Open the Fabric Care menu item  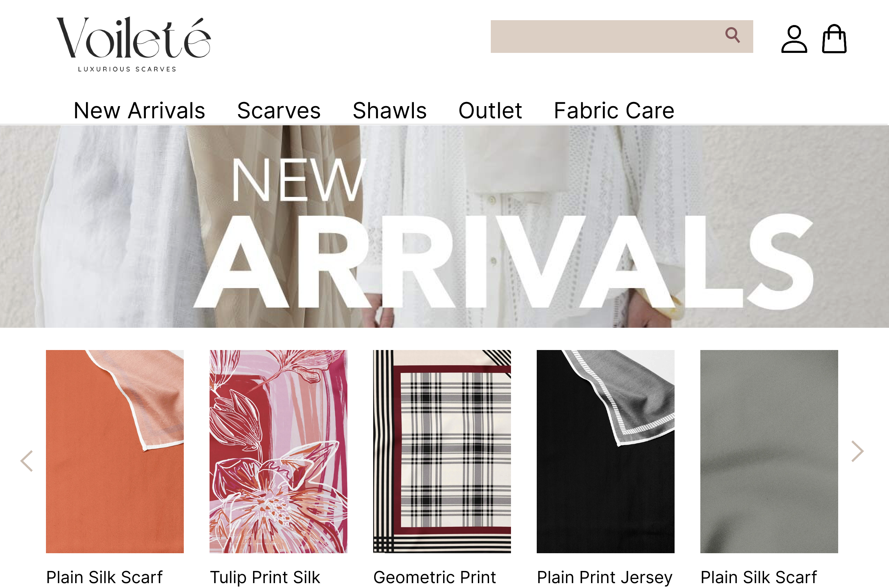pyautogui.click(x=614, y=111)
